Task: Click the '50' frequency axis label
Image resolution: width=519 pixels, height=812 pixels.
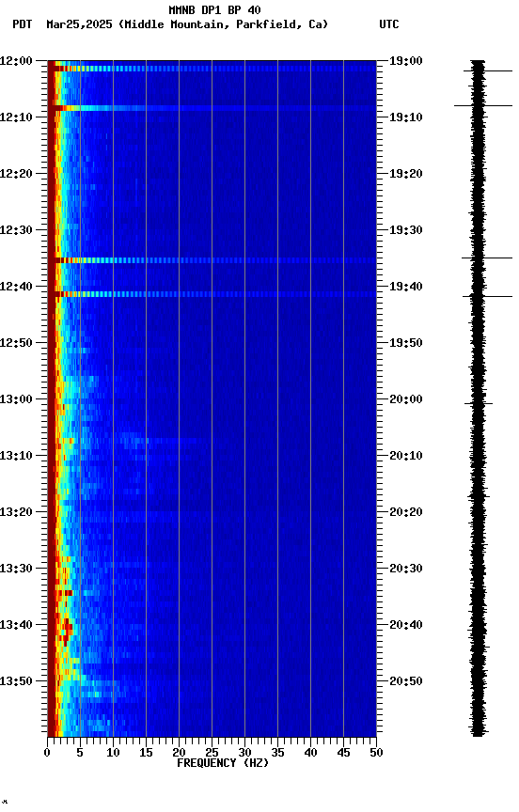Action: pos(377,753)
